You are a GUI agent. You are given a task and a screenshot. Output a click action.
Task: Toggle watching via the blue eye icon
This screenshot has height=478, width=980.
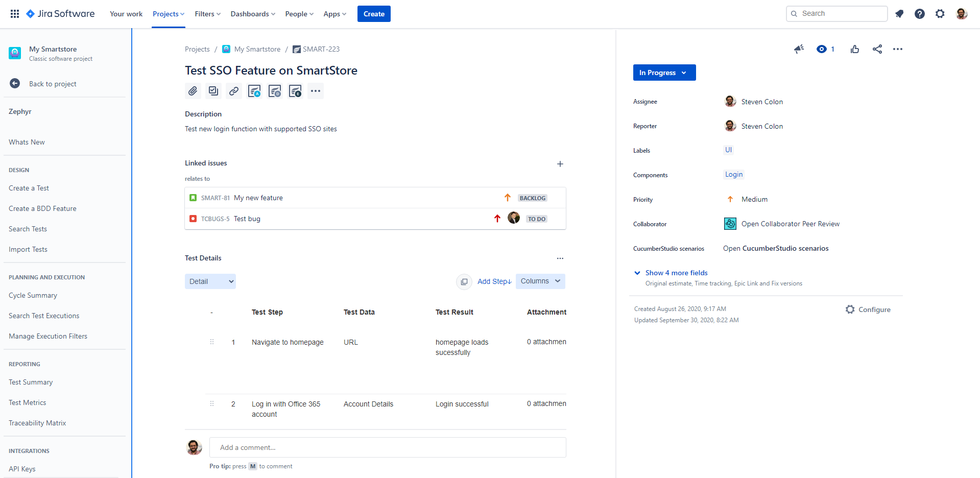pos(822,49)
